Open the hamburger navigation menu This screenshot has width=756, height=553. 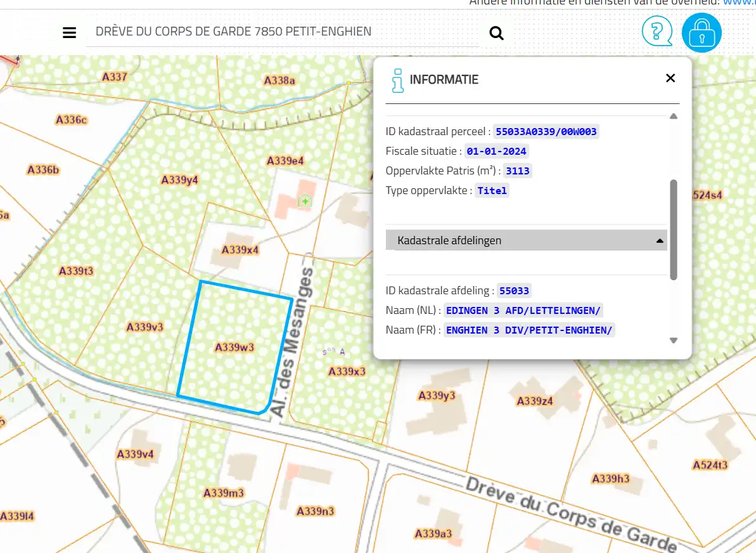point(69,32)
